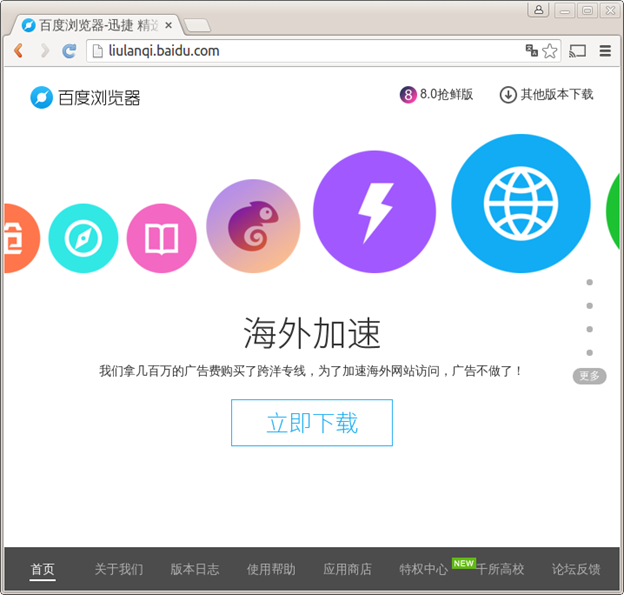Open 使用帮助 in the footer navigation
Viewport: 624px width, 595px height.
tap(271, 569)
